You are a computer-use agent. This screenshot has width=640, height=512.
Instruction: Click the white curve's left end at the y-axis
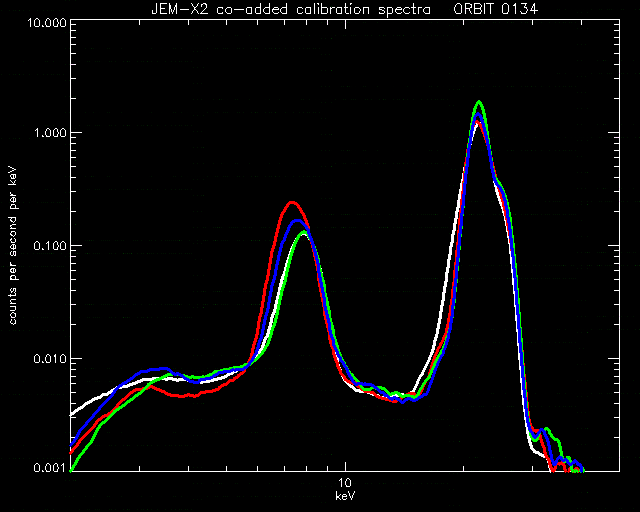[72, 415]
